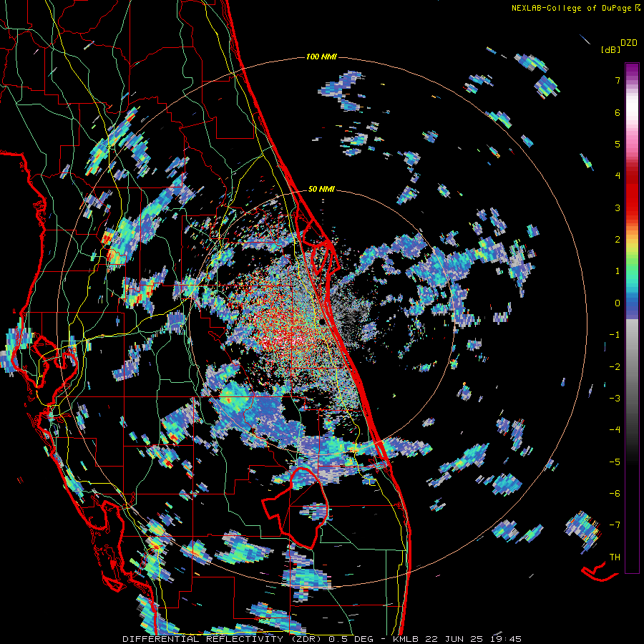This screenshot has height=644, width=644.
Task: Click the black radar site dot at the map center
Action: click(x=321, y=321)
